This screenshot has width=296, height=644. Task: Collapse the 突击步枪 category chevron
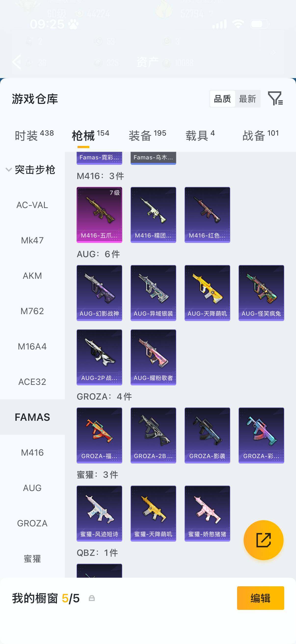pyautogui.click(x=9, y=170)
